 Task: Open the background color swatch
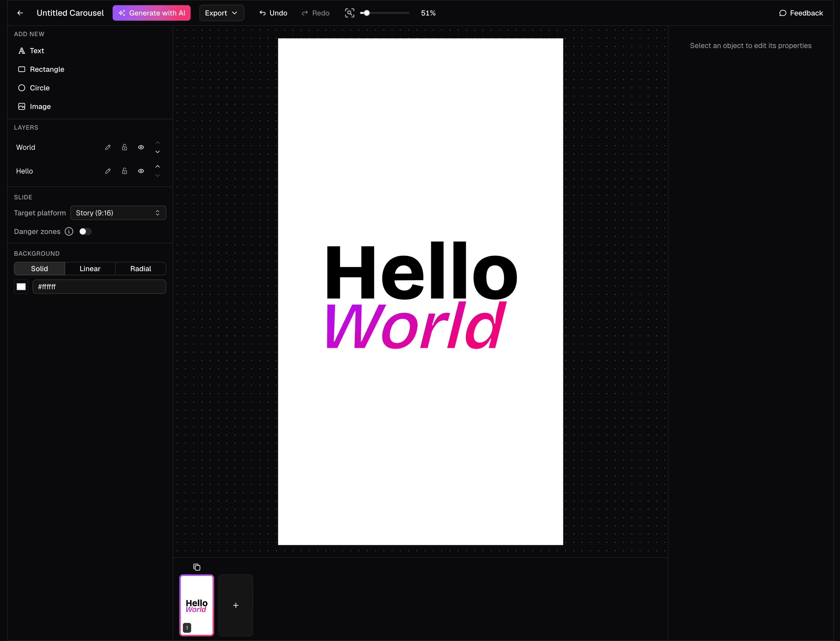pyautogui.click(x=21, y=287)
